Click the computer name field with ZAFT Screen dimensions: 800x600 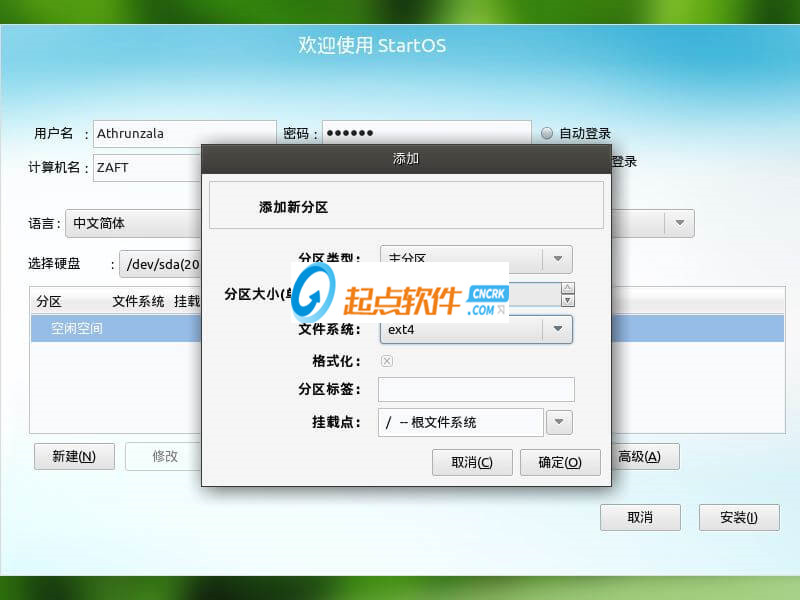(147, 168)
